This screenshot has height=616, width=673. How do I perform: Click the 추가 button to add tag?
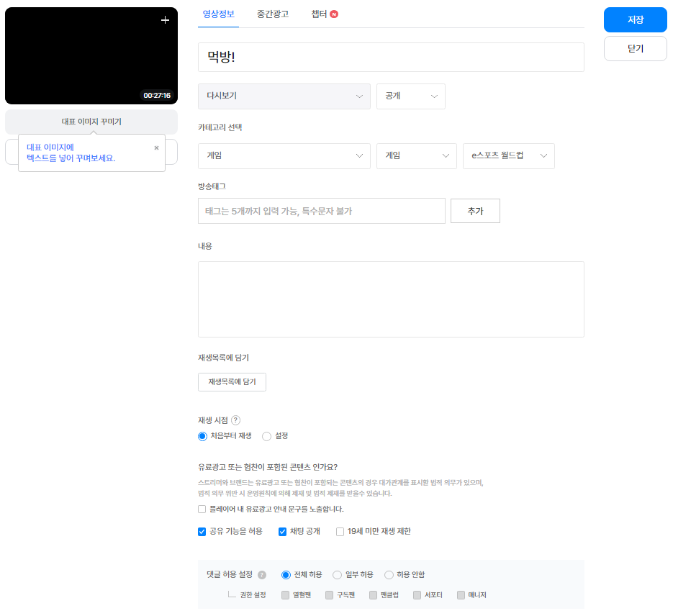pos(474,211)
